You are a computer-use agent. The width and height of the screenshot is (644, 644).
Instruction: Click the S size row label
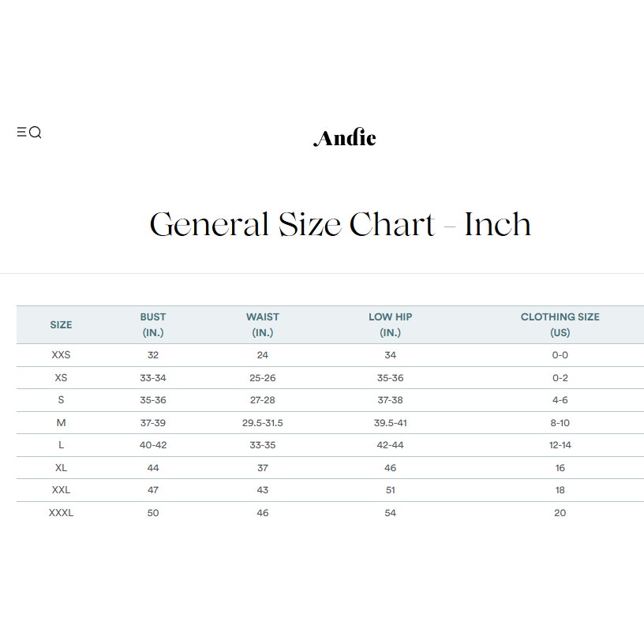pyautogui.click(x=61, y=400)
